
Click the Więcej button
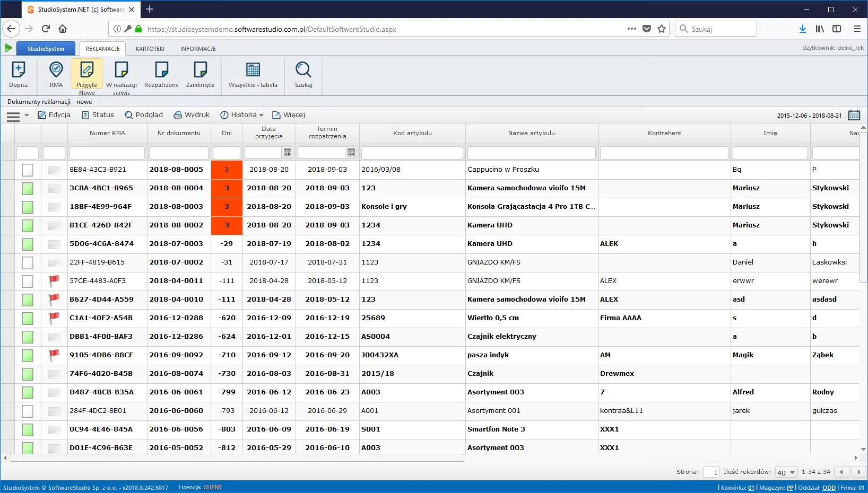(x=289, y=115)
